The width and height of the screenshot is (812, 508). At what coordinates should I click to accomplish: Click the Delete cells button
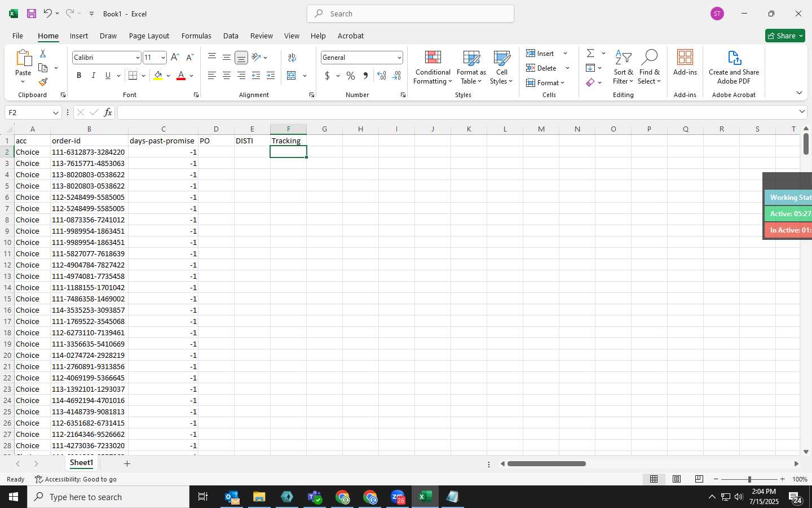click(x=541, y=68)
